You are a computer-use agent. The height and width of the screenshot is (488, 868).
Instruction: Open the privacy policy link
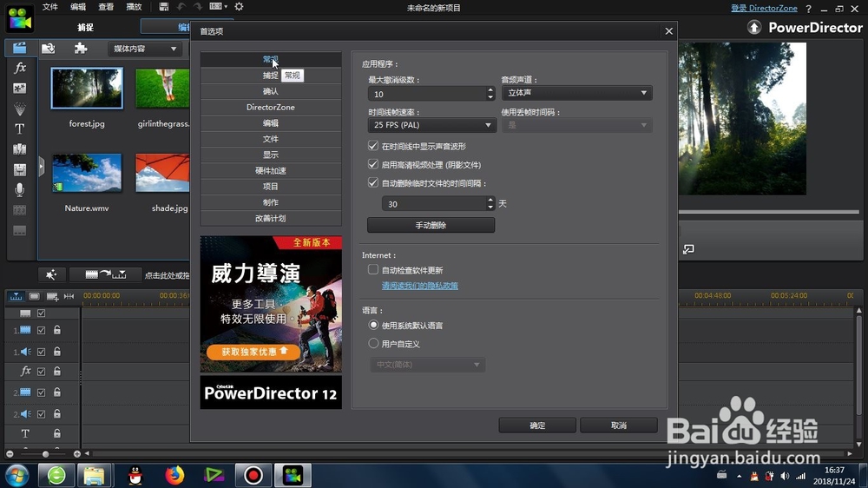[x=419, y=286]
